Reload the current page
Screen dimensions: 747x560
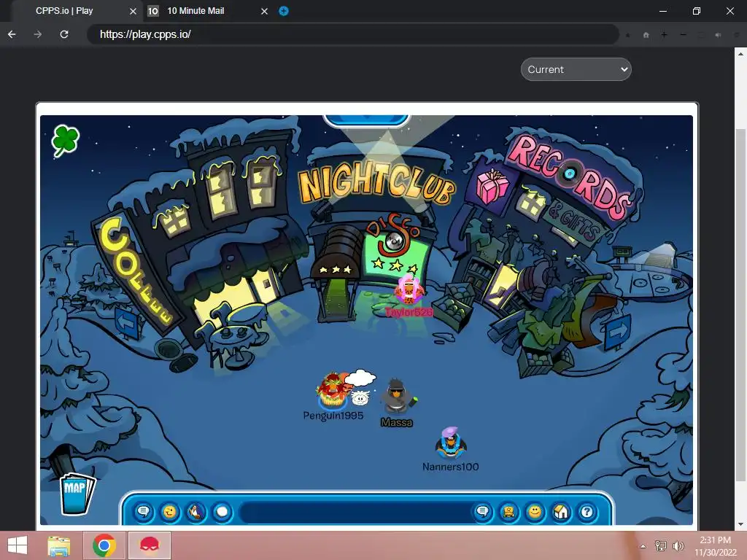64,34
